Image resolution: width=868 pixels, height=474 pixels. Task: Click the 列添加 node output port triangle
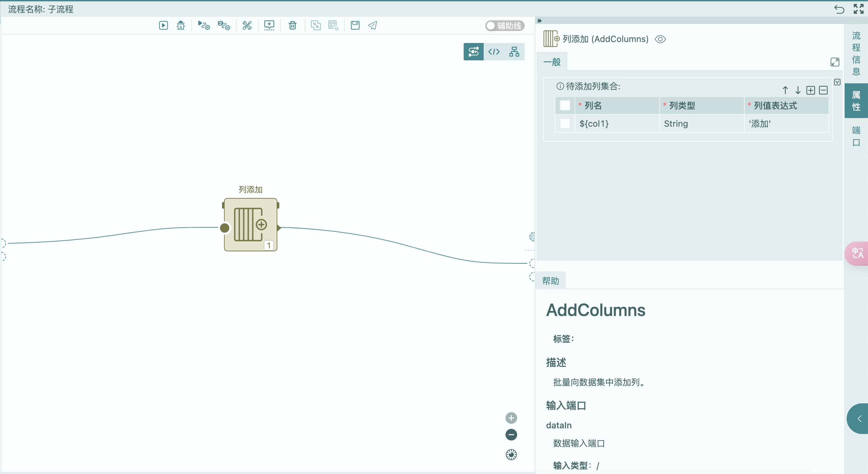tap(279, 228)
